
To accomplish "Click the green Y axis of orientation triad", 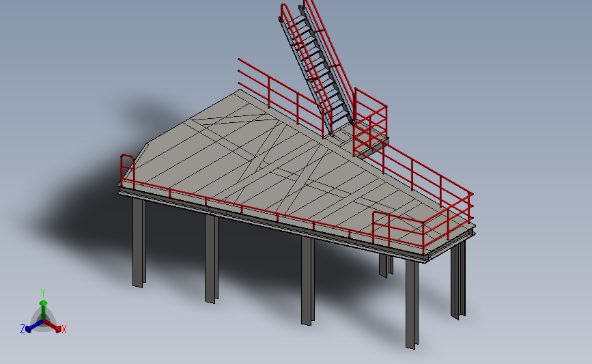I will [44, 310].
